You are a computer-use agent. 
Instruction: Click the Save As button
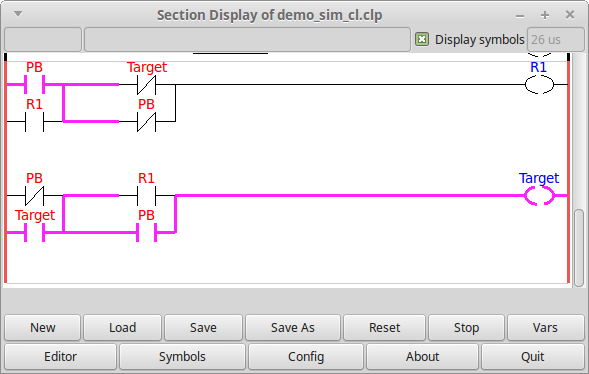pos(293,327)
